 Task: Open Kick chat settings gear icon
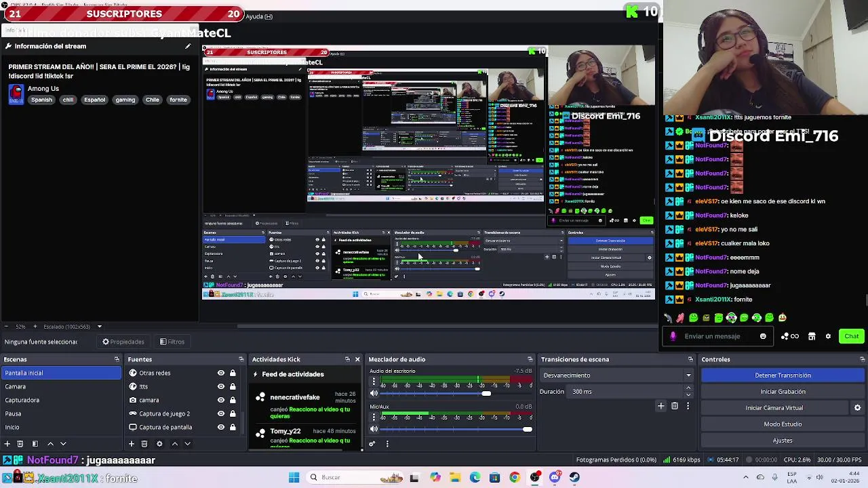tap(828, 336)
